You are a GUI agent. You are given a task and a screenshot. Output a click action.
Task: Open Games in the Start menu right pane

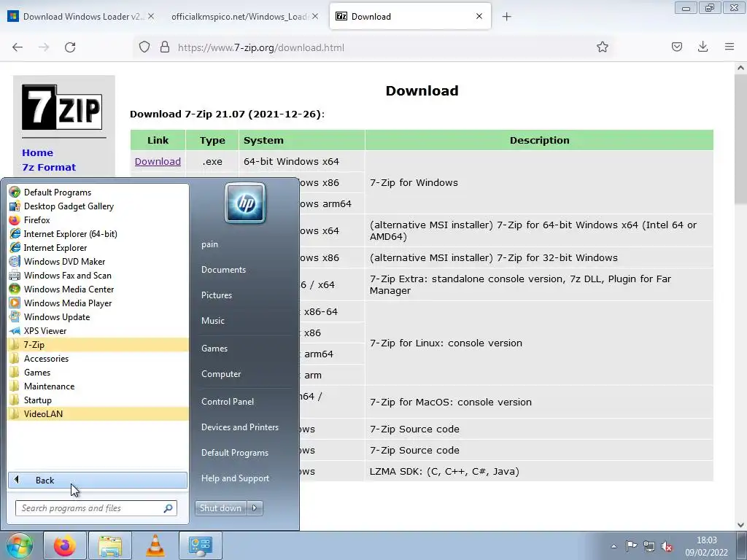pos(214,348)
